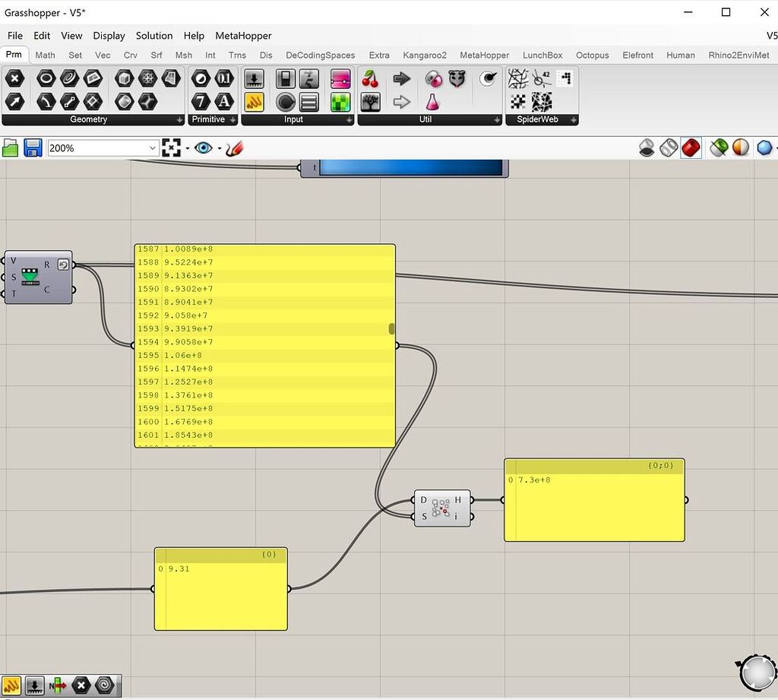778x700 pixels.
Task: Expand the Geometry panel dropdown arrow
Action: tap(179, 119)
